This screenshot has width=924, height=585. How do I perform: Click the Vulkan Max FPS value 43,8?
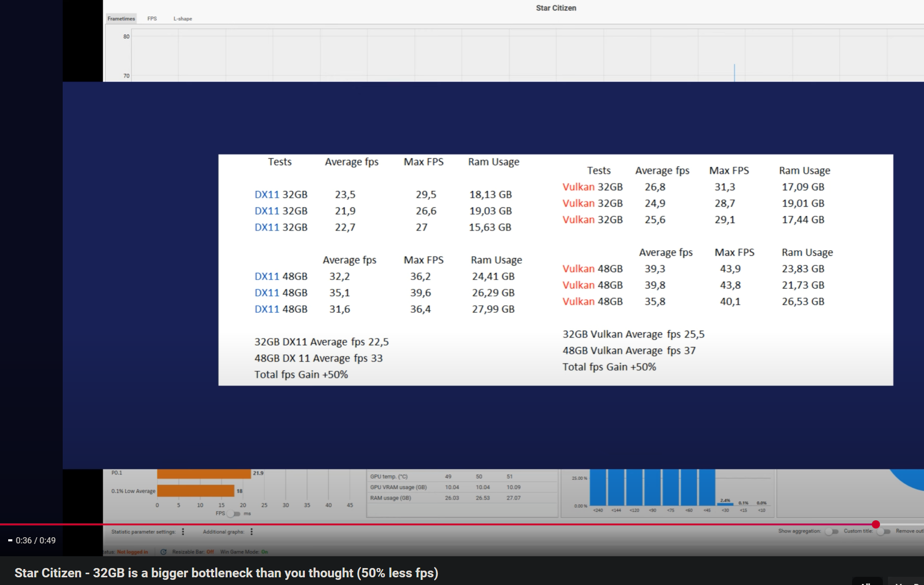[730, 285]
